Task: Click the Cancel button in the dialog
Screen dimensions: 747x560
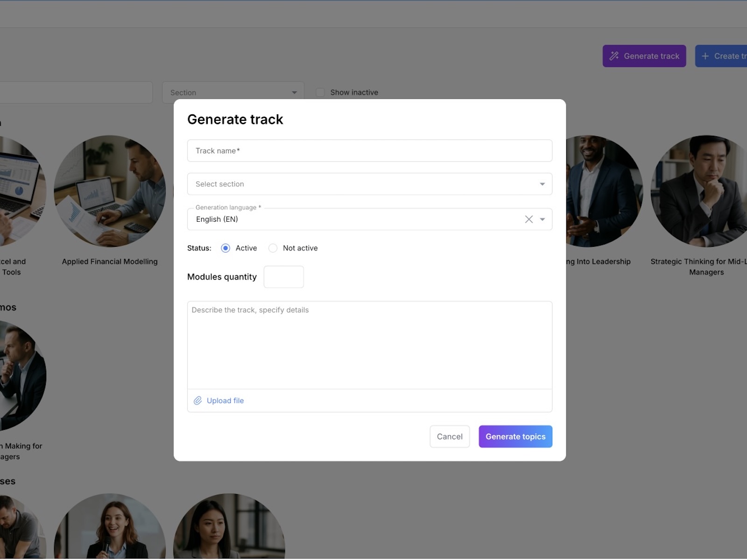Action: tap(449, 436)
